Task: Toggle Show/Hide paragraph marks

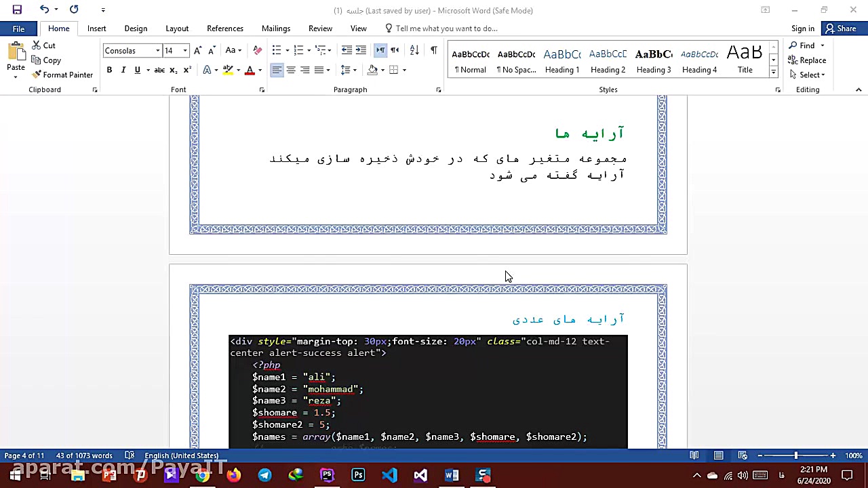Action: (x=434, y=50)
